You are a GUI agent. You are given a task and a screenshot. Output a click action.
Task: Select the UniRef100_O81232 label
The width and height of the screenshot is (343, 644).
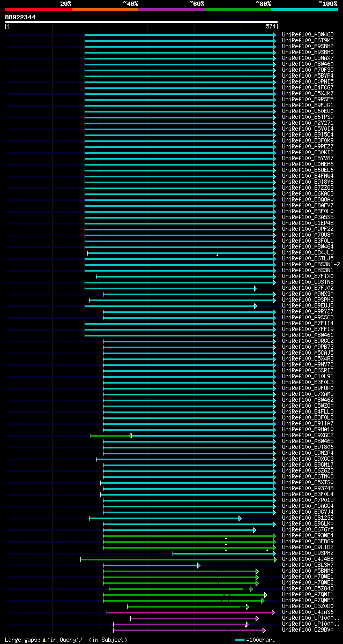[x=308, y=518]
